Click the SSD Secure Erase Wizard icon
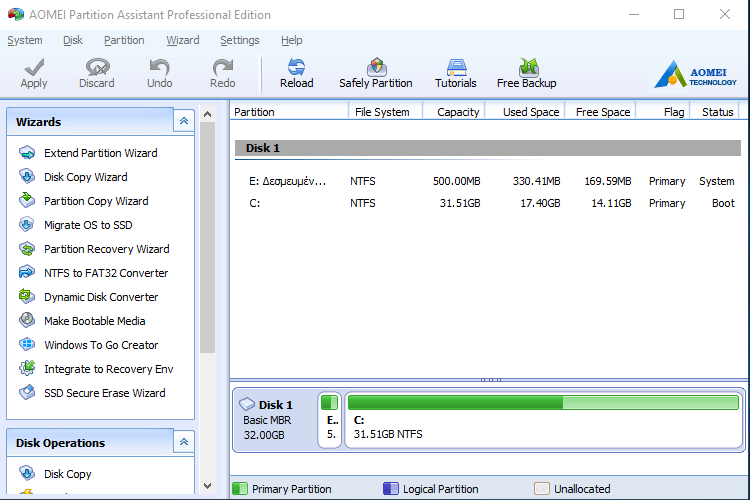Image resolution: width=750 pixels, height=500 pixels. coord(27,393)
